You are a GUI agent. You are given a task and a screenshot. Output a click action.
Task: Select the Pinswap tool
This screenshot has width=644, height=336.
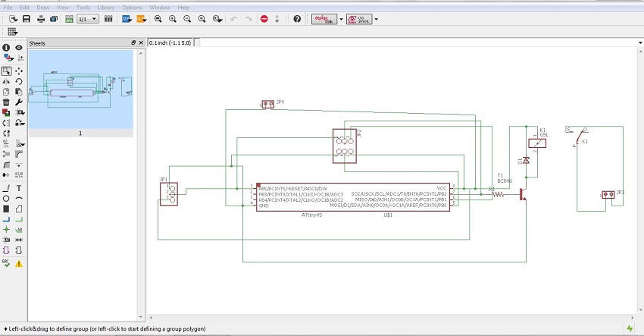coord(6,123)
